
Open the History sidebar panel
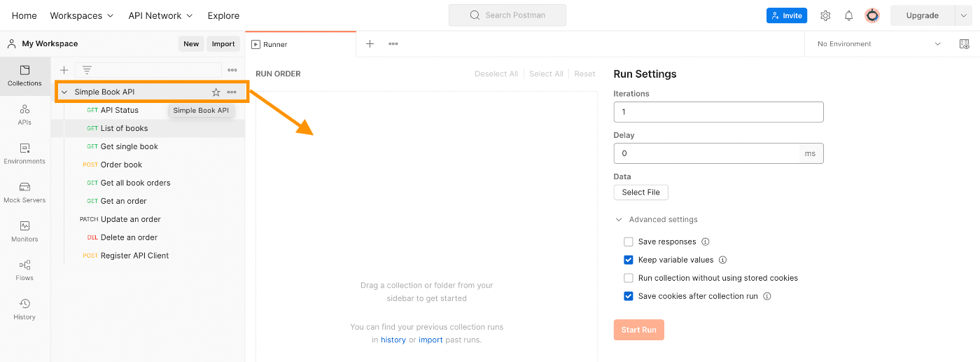[24, 309]
